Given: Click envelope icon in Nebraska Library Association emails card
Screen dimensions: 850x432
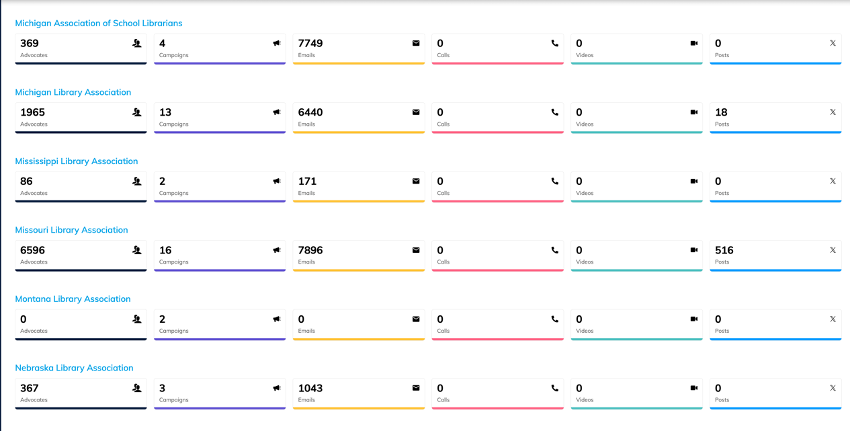Looking at the screenshot, I should [x=416, y=388].
